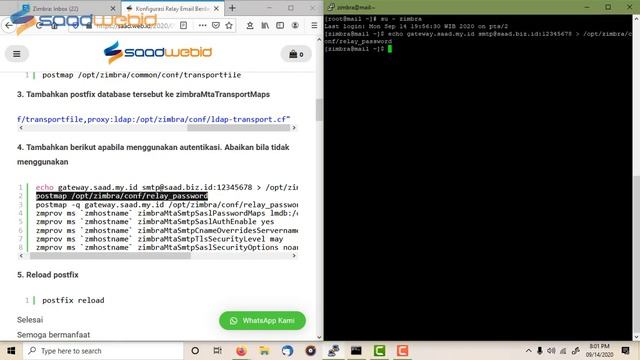Viewport: 640px width, 360px height.
Task: Click step 5 Reload postfix heading
Action: [x=48, y=275]
